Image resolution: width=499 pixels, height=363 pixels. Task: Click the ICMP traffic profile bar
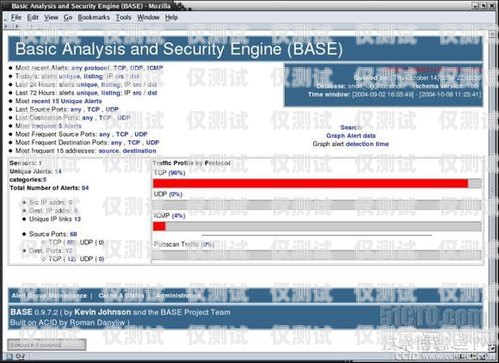[317, 226]
